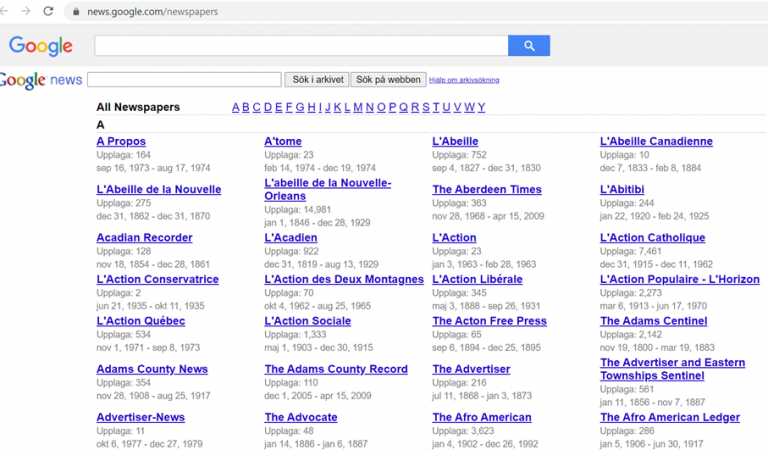Open L'Action Conservatrice

(158, 279)
